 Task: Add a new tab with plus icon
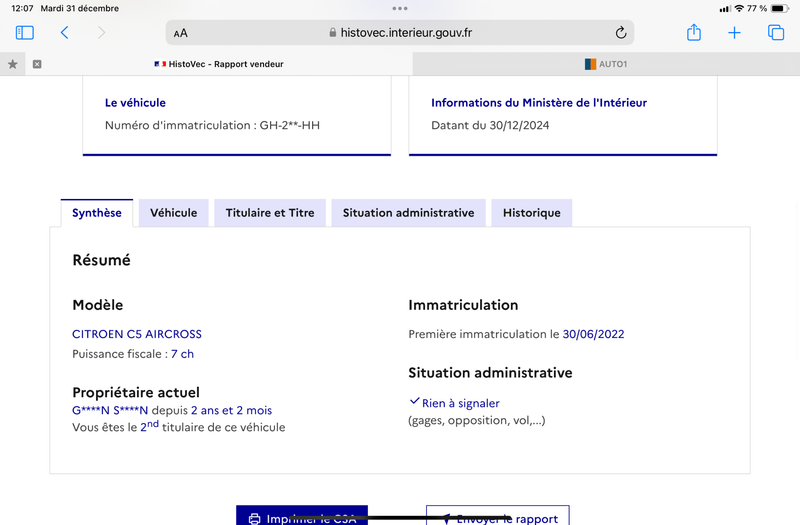point(734,33)
